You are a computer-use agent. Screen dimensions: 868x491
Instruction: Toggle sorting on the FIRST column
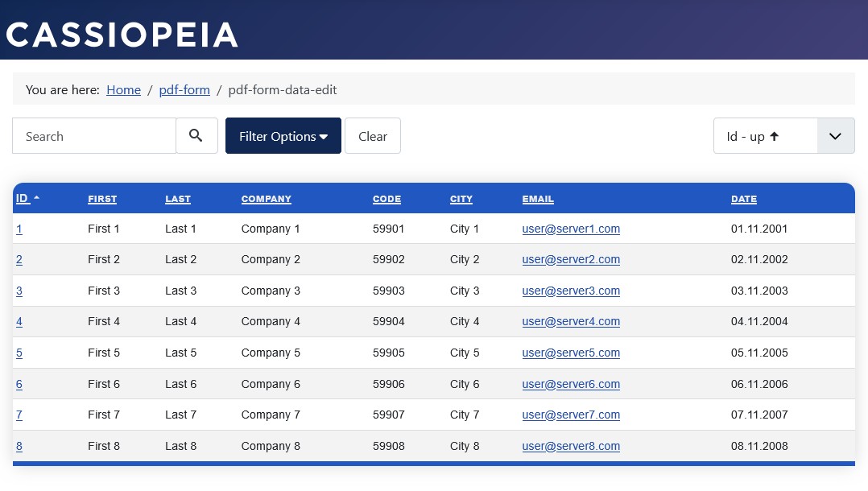click(102, 199)
